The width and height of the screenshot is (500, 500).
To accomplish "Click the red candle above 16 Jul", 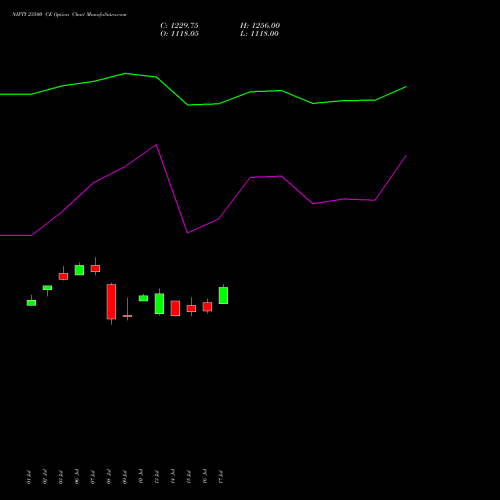I will [207, 307].
